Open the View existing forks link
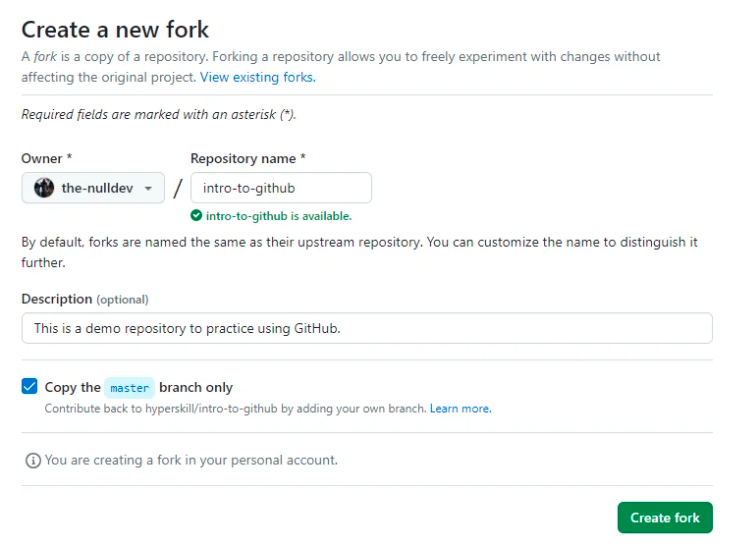The height and width of the screenshot is (553, 740). 258,77
